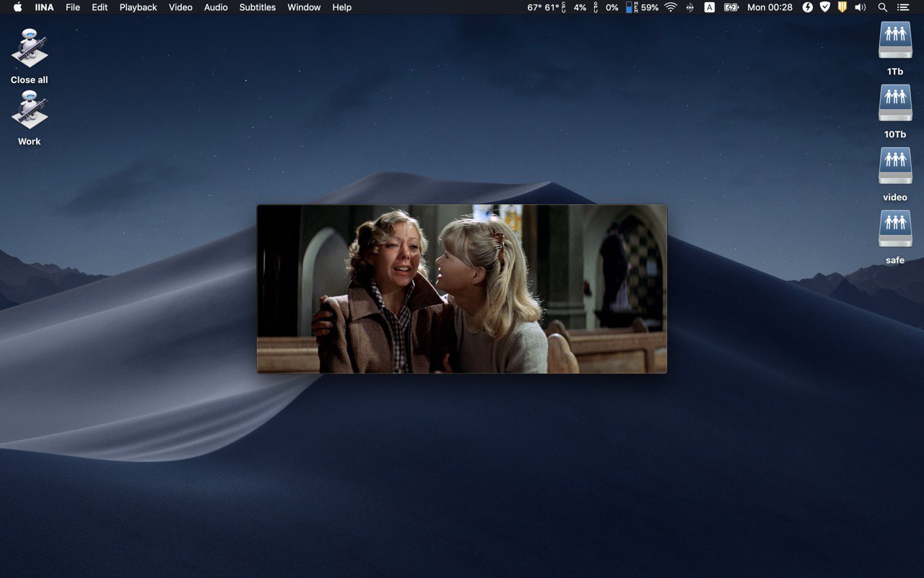The width and height of the screenshot is (924, 578).
Task: Click the memory usage 59% indicator
Action: (x=642, y=7)
